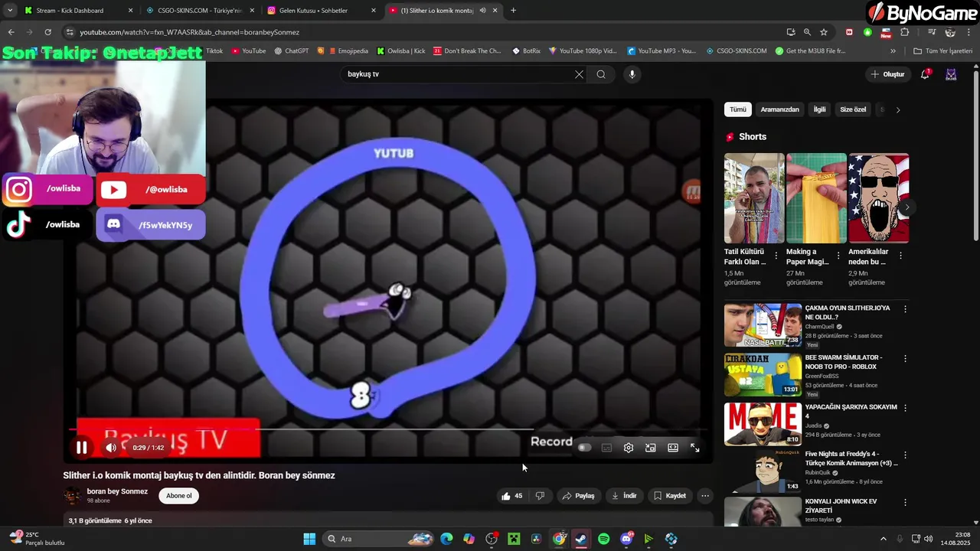Image resolution: width=980 pixels, height=551 pixels.
Task: Open Windows Start menu
Action: click(x=309, y=539)
